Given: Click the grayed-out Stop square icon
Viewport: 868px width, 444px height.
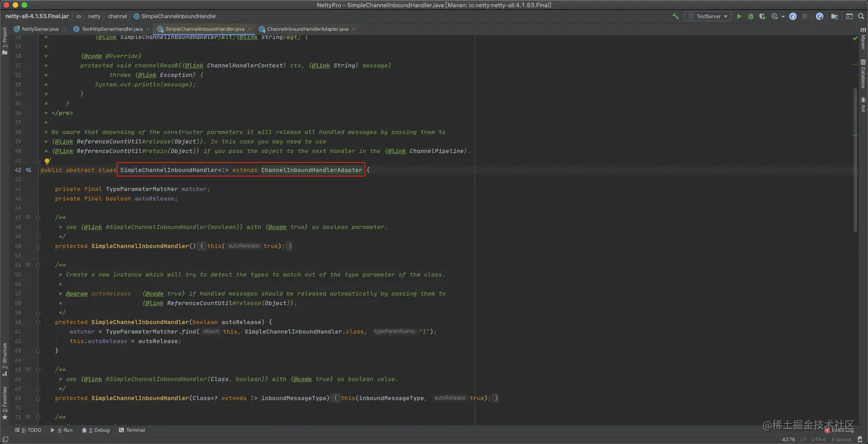Looking at the screenshot, I should (x=805, y=17).
